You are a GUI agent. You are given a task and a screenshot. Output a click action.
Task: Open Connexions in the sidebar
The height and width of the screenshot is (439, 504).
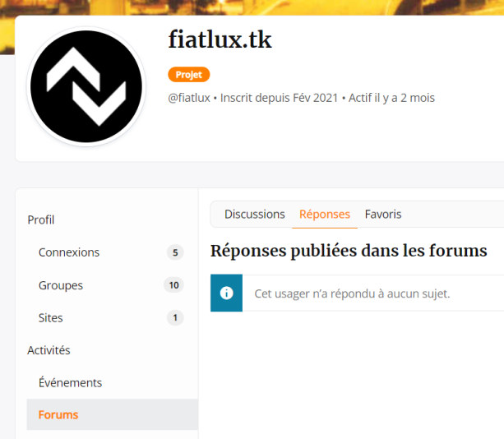[69, 252]
